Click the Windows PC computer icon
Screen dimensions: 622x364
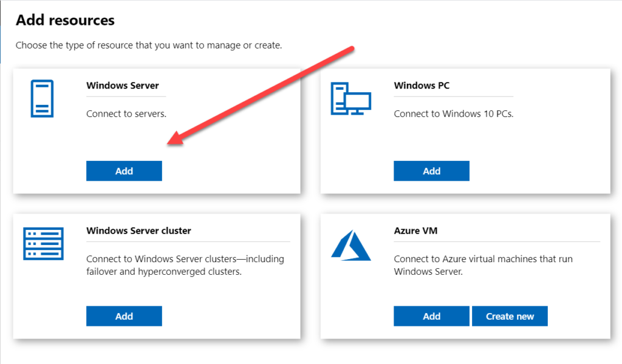point(350,99)
